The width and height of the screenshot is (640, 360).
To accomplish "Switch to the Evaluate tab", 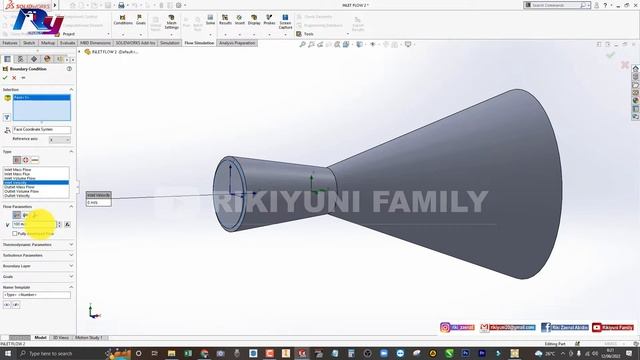I will [x=67, y=43].
